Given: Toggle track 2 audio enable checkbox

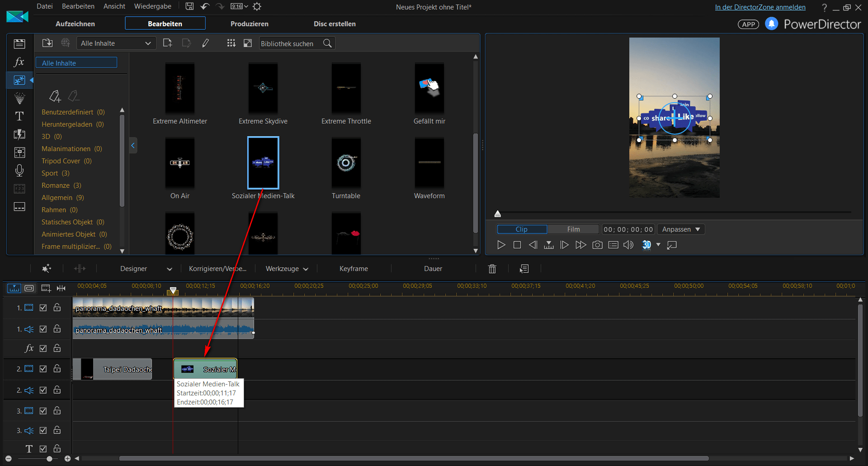Looking at the screenshot, I should 43,390.
